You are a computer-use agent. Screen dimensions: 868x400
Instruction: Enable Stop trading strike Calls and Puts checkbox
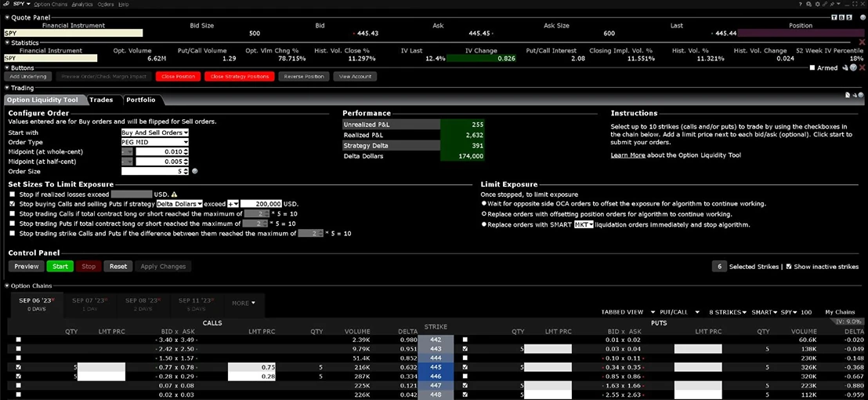coord(13,234)
